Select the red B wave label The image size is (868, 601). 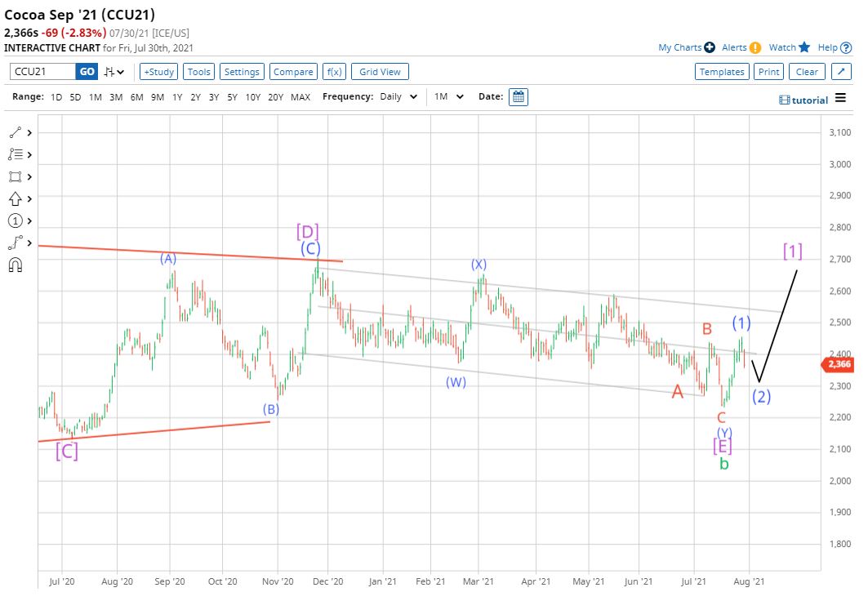(707, 329)
